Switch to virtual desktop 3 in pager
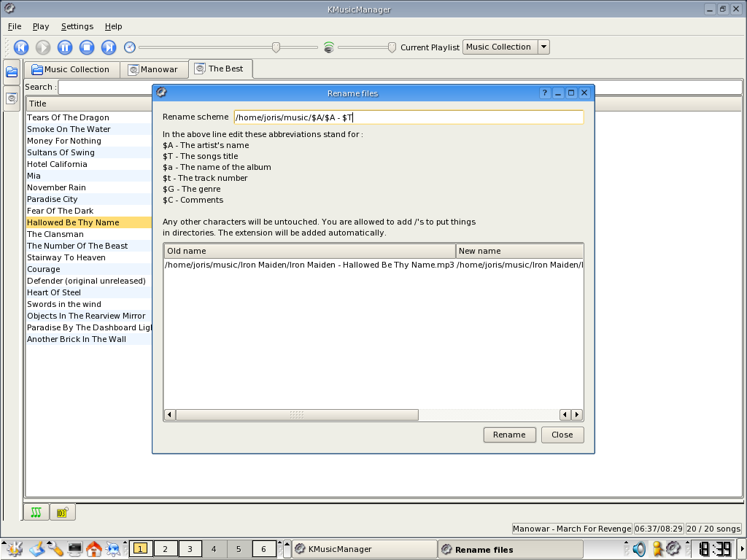 [x=190, y=549]
